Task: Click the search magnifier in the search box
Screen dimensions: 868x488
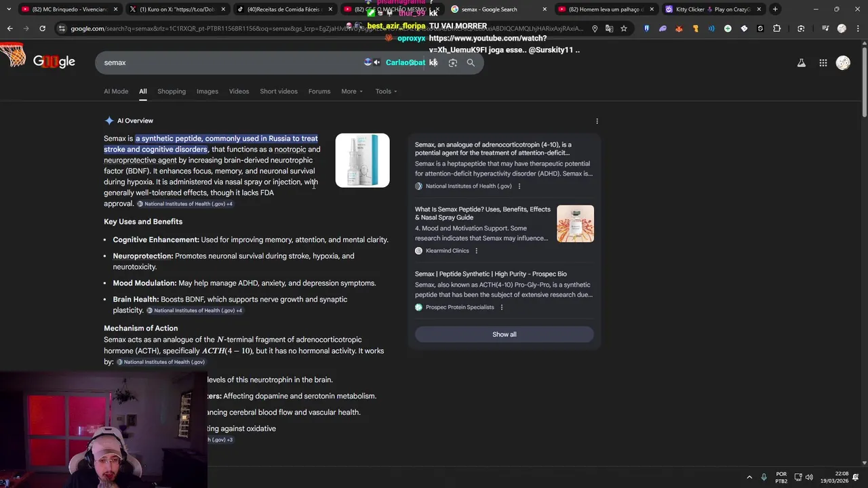Action: coord(471,62)
